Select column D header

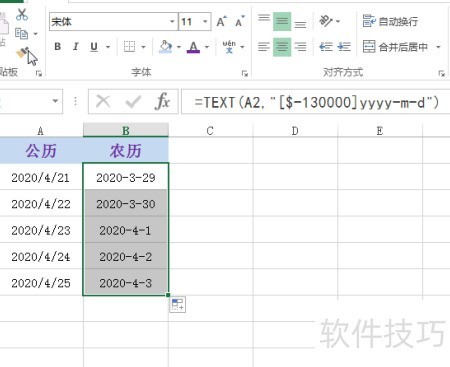295,131
